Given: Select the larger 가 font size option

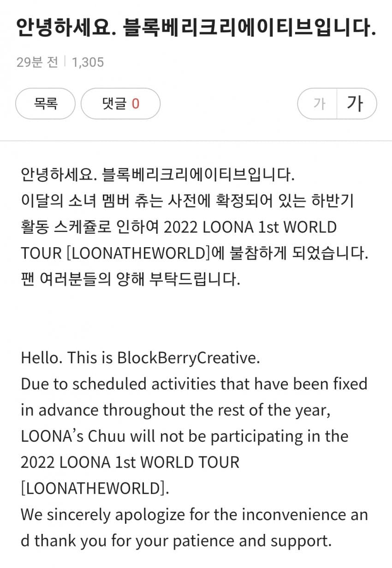Looking at the screenshot, I should pos(356,104).
